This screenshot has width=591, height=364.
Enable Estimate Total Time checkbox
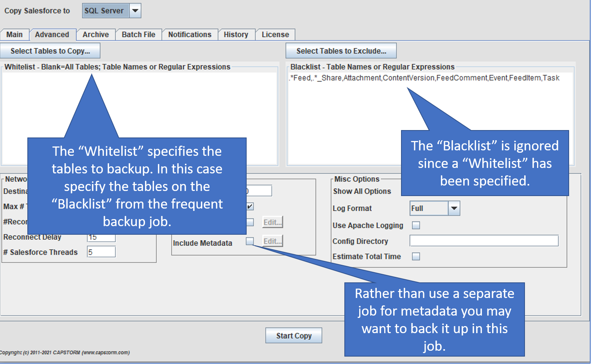tap(416, 256)
